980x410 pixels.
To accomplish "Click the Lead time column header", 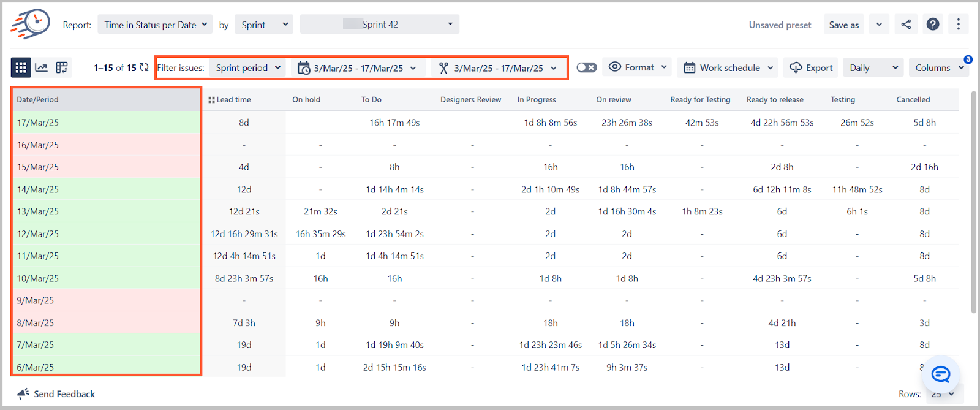I will pyautogui.click(x=230, y=100).
